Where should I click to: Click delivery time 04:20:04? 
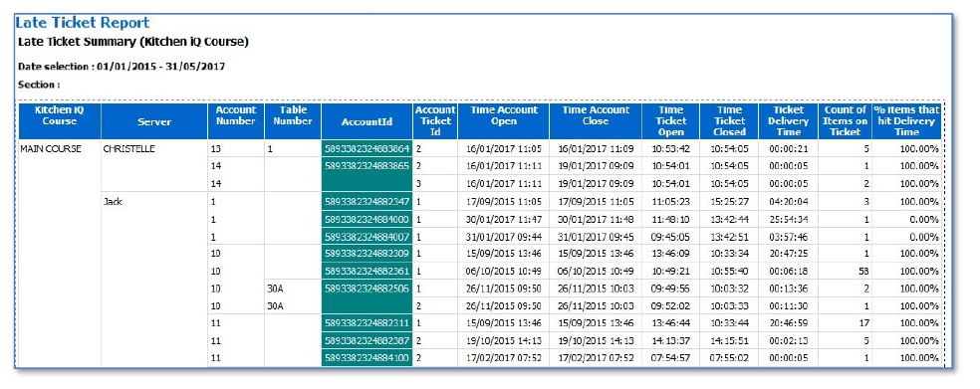pyautogui.click(x=788, y=202)
